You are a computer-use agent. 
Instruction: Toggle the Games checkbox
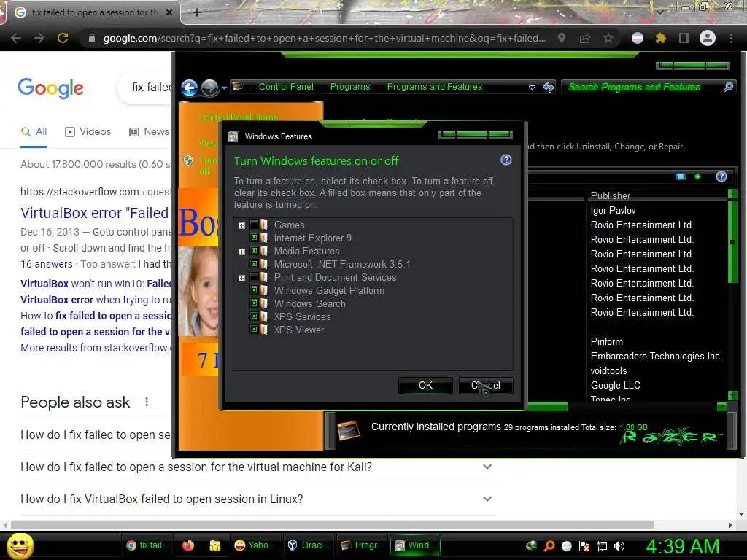coord(254,225)
